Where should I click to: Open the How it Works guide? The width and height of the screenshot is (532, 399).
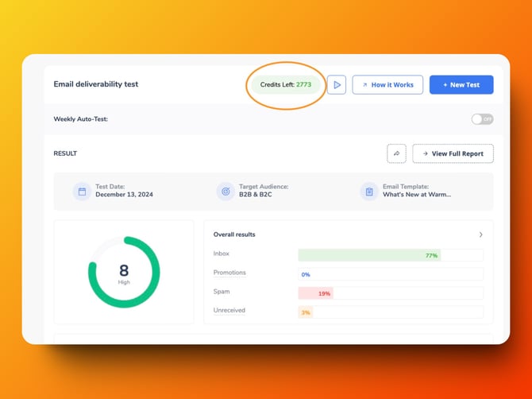coord(387,85)
